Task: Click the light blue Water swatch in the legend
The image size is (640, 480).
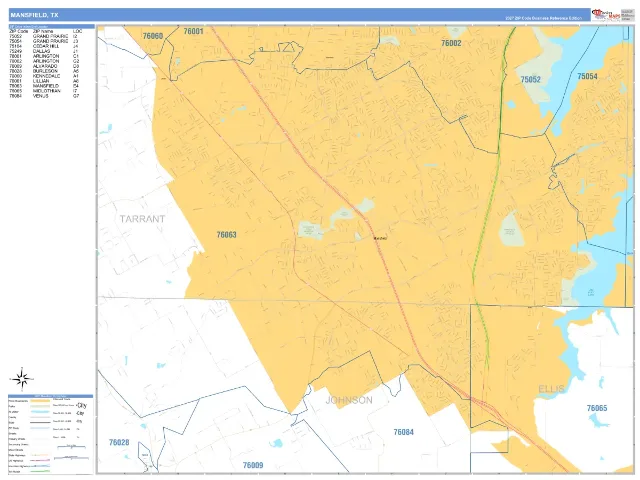Action: point(40,412)
